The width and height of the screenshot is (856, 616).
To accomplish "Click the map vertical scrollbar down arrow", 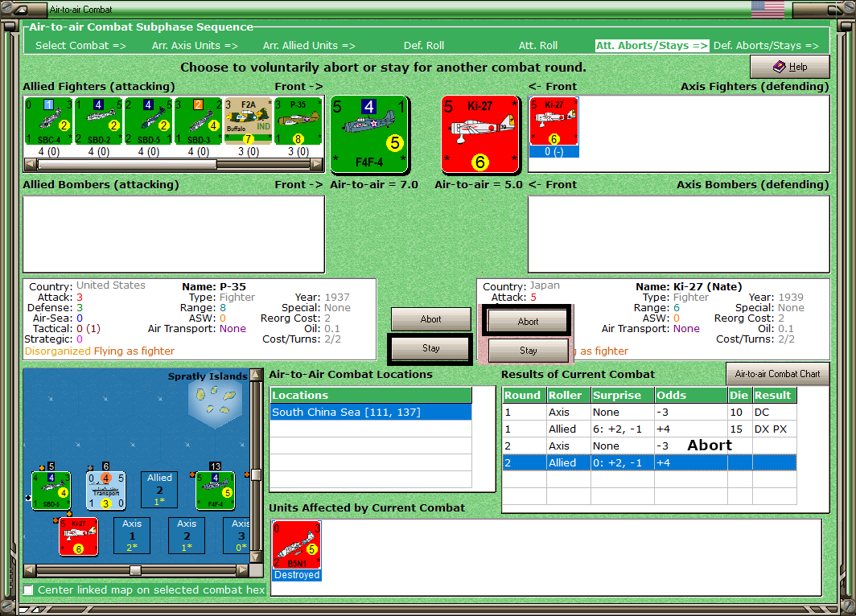I will (255, 557).
